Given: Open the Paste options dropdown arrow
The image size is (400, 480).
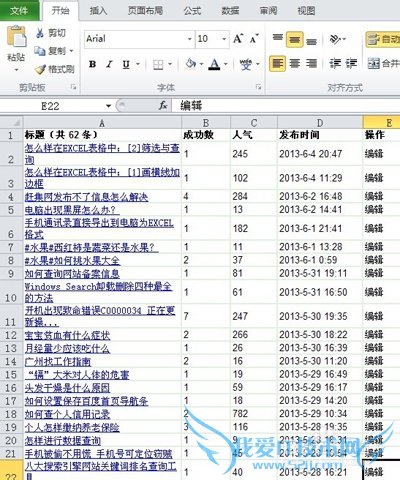Looking at the screenshot, I should [x=16, y=70].
